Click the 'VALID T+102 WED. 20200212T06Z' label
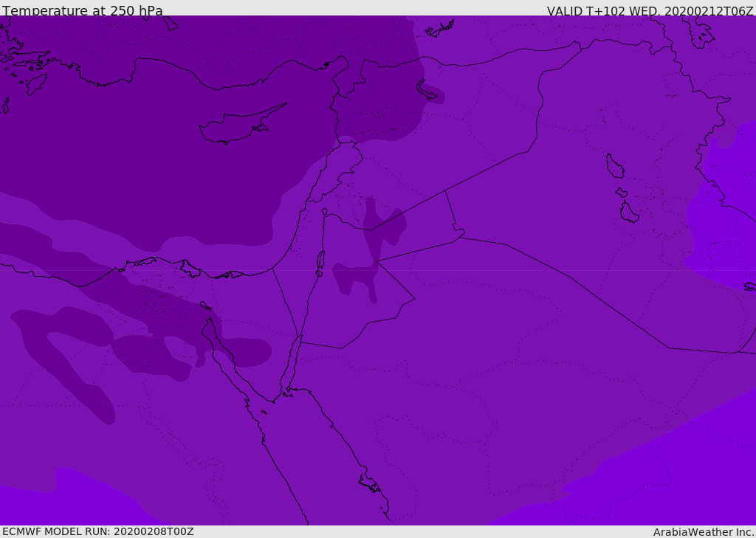The width and height of the screenshot is (756, 538). click(650, 11)
